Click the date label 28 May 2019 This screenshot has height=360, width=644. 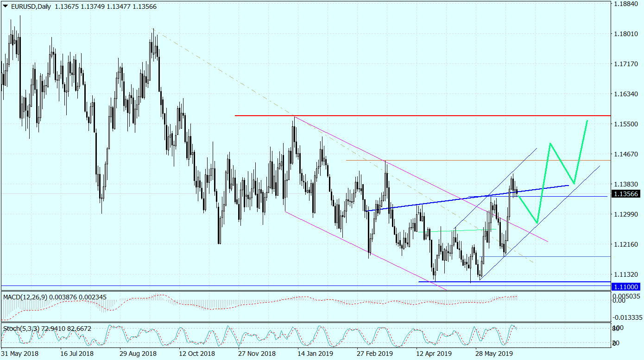494,354
